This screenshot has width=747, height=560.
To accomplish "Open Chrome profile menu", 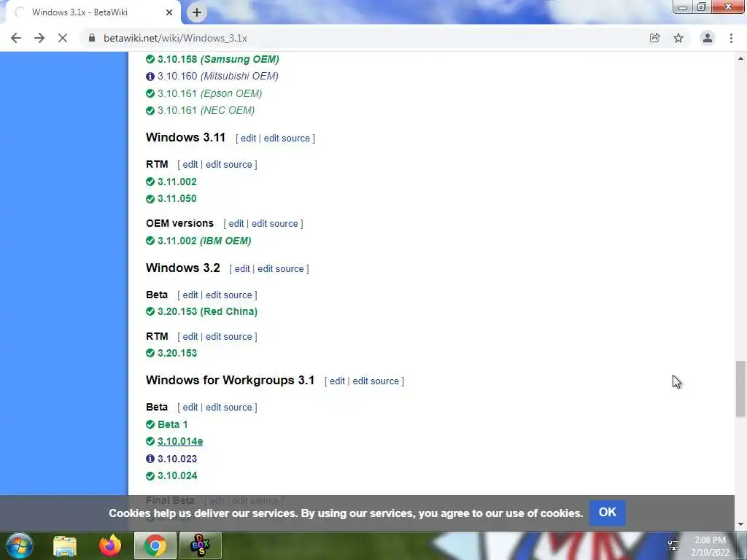I will click(708, 38).
